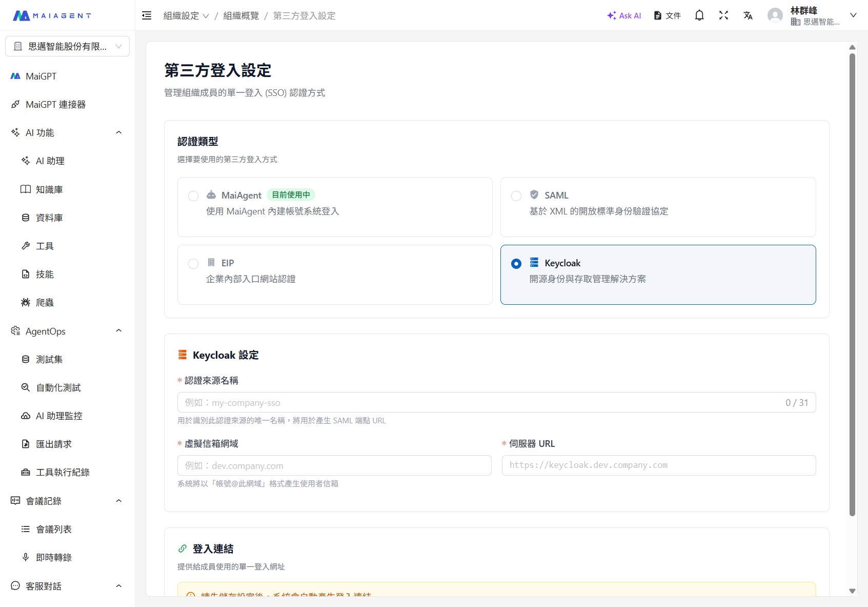Viewport: 868px width, 607px height.
Task: Focus the 伺服器 URL input field
Action: point(659,465)
